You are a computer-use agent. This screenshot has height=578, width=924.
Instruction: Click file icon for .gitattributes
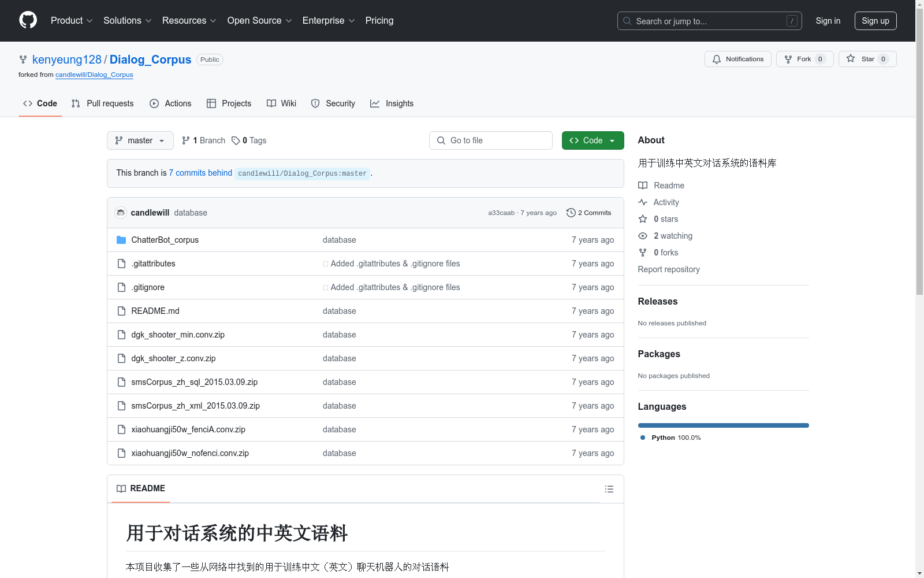[121, 264]
